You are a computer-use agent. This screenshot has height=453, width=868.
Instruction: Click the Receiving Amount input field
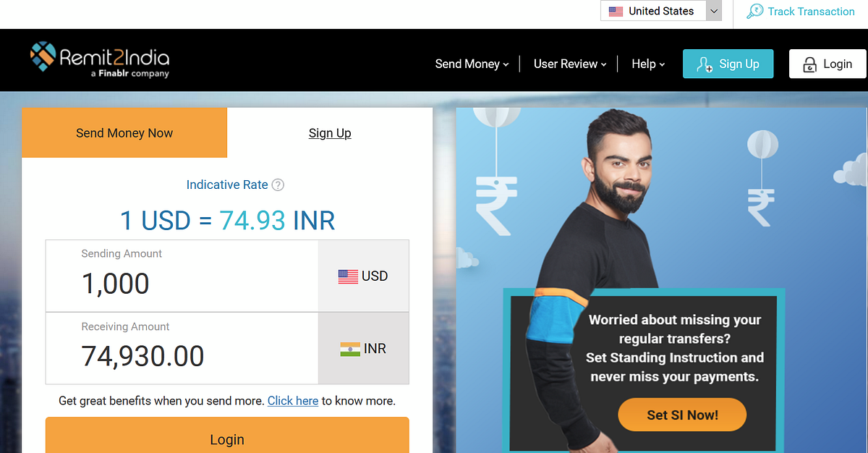[182, 348]
